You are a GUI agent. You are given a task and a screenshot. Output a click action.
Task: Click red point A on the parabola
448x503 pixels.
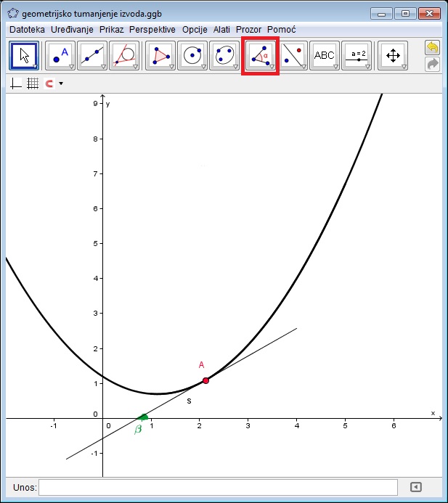[205, 380]
